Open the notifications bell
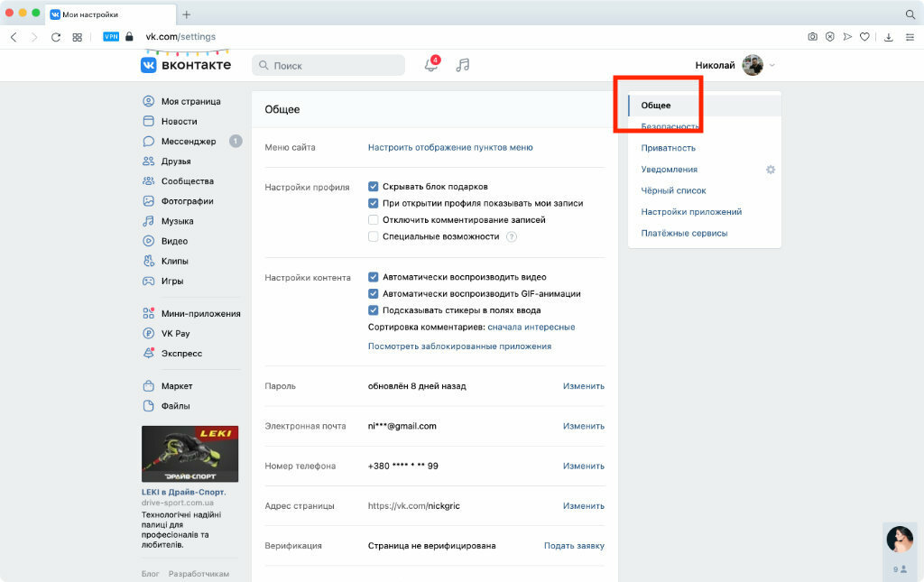Screen dimensions: 924x582 pos(431,65)
